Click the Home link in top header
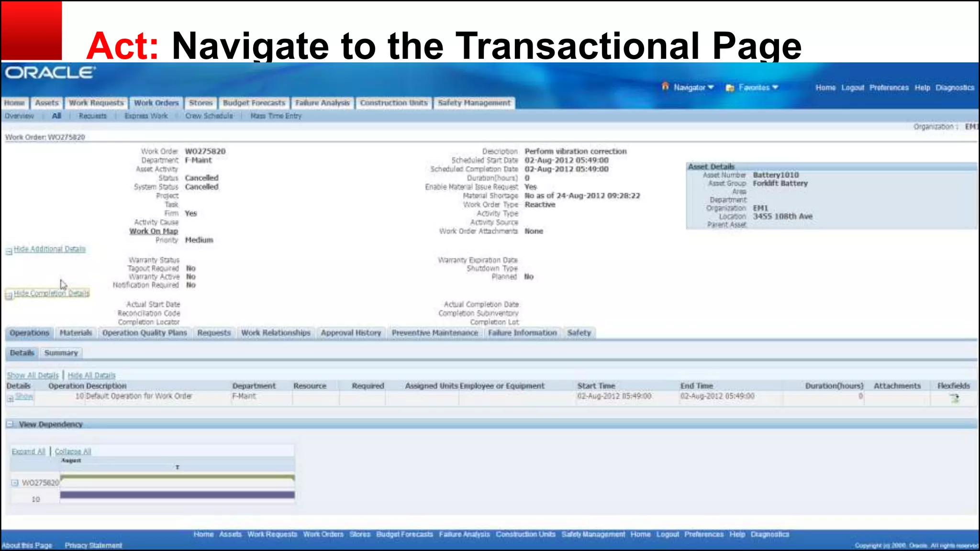980x551 pixels. click(x=825, y=88)
